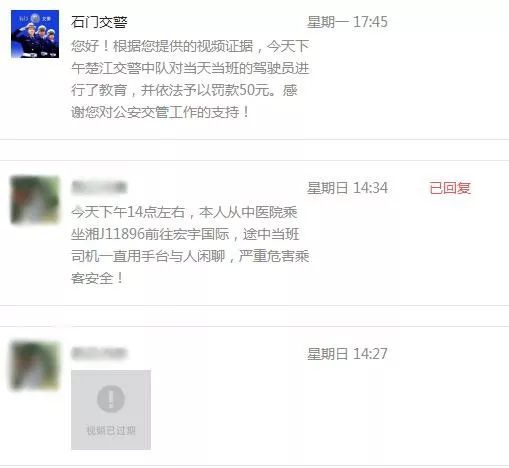Click the closing line 谢您对公安交管工作的支持

160,112
